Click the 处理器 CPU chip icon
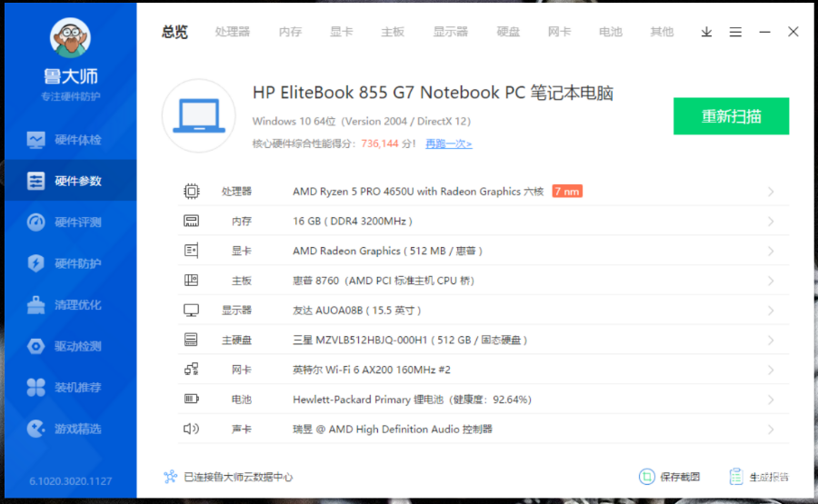 tap(192, 192)
